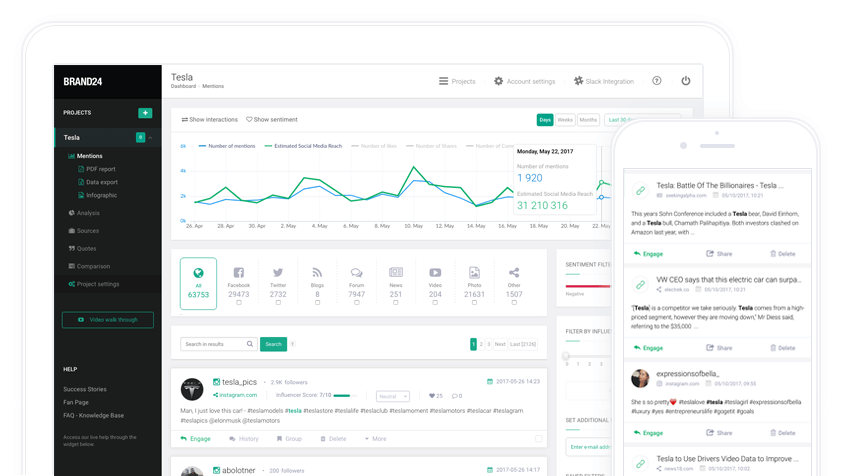This screenshot has height=476, width=842.
Task: Open Project settings in sidebar
Action: click(x=93, y=284)
